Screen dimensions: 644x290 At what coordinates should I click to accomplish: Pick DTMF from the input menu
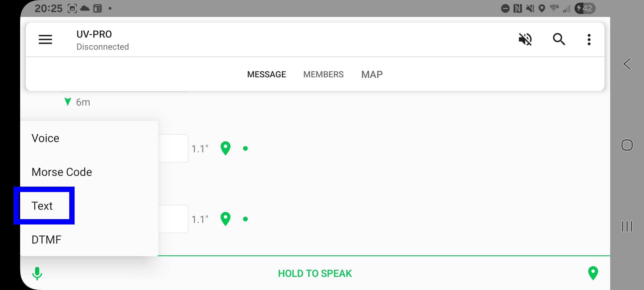pyautogui.click(x=89, y=240)
